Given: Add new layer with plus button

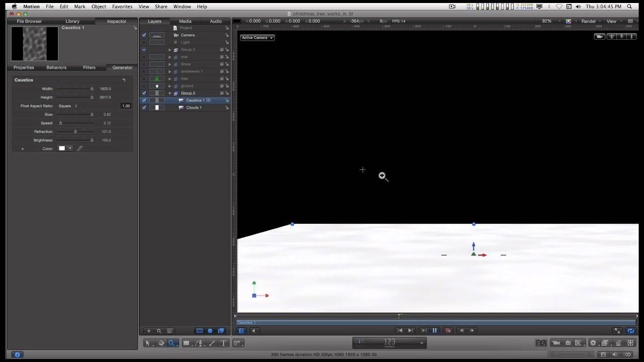Looking at the screenshot, I should pos(148,331).
